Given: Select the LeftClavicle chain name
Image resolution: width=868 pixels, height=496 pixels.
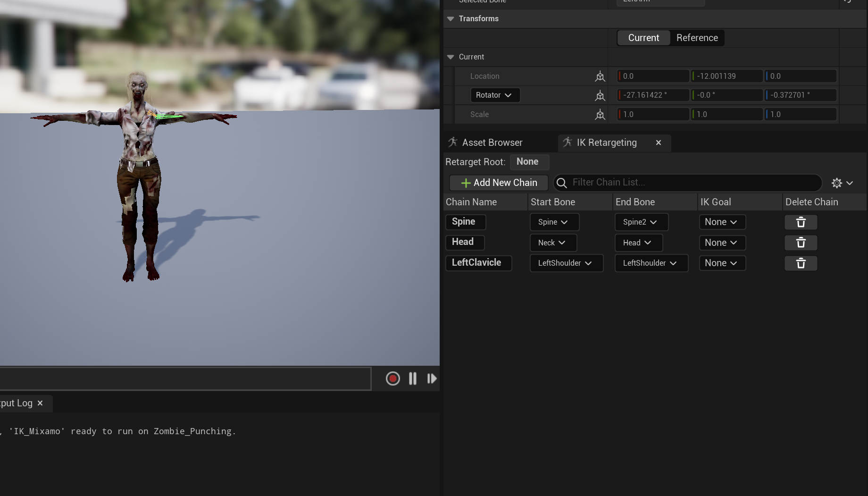Looking at the screenshot, I should click(478, 263).
